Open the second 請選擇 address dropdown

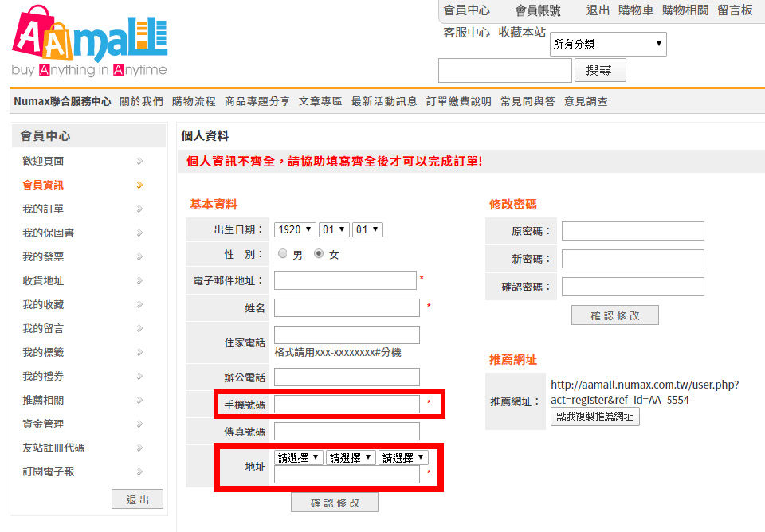351,457
